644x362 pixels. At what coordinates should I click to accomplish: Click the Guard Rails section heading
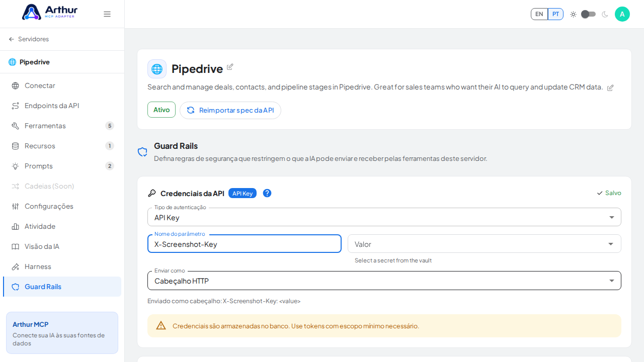(x=176, y=146)
